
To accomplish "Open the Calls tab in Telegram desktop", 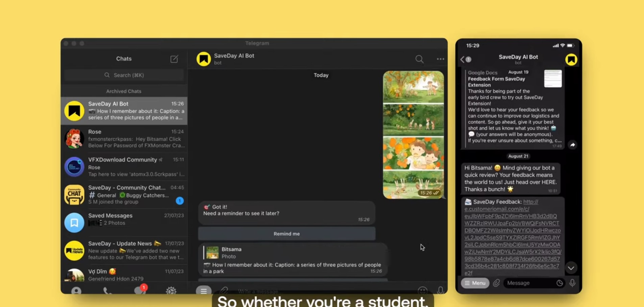I will pyautogui.click(x=107, y=290).
